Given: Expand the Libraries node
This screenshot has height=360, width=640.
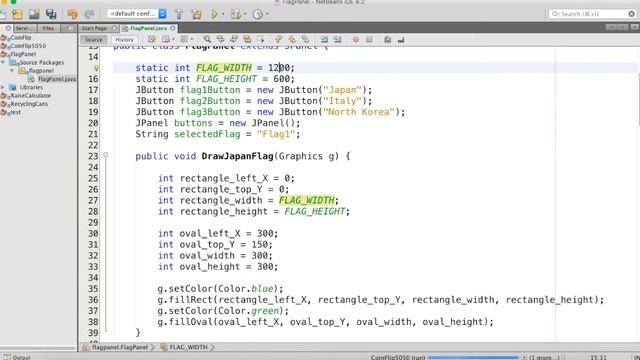Looking at the screenshot, I should point(3,87).
